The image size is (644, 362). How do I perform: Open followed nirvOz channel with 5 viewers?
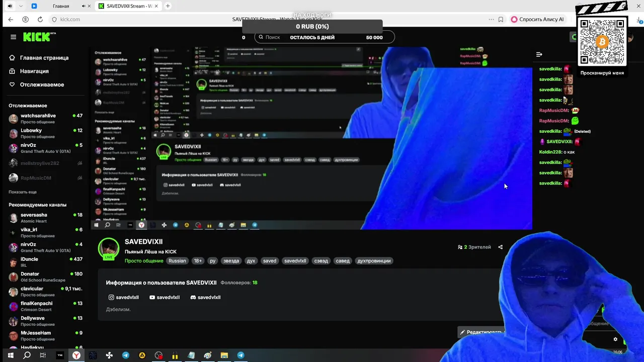pyautogui.click(x=45, y=148)
